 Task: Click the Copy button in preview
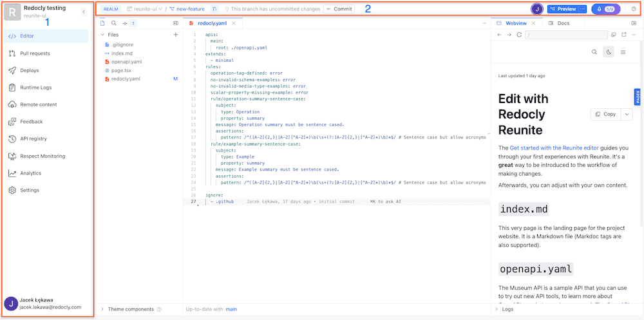(606, 114)
